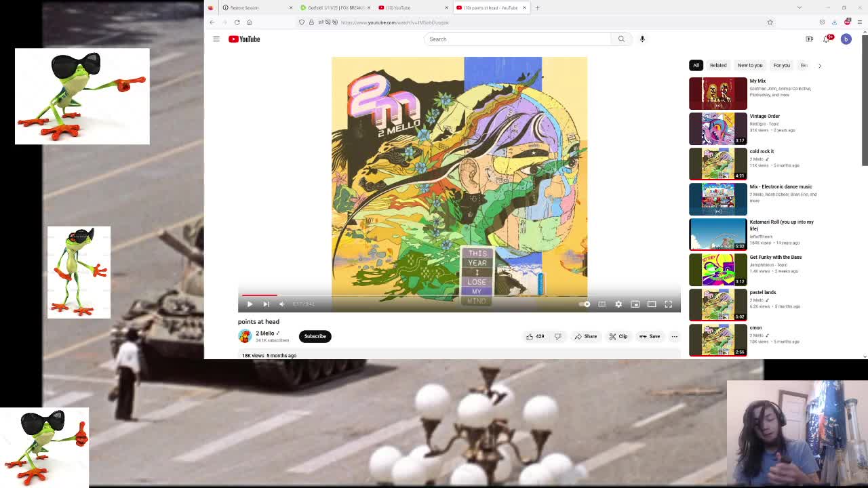Open the red extension icon in the toolbar
This screenshot has width=868, height=488.
point(848,22)
